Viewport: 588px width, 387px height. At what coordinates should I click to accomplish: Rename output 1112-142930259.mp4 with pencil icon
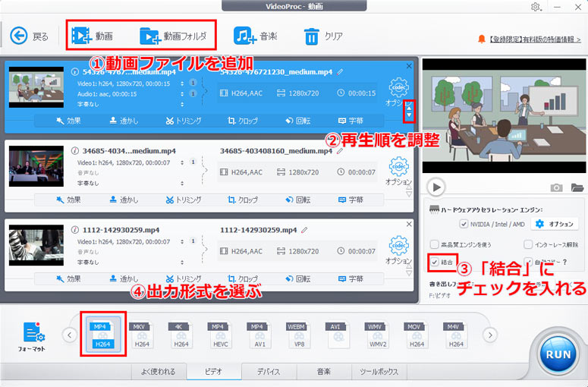304,230
